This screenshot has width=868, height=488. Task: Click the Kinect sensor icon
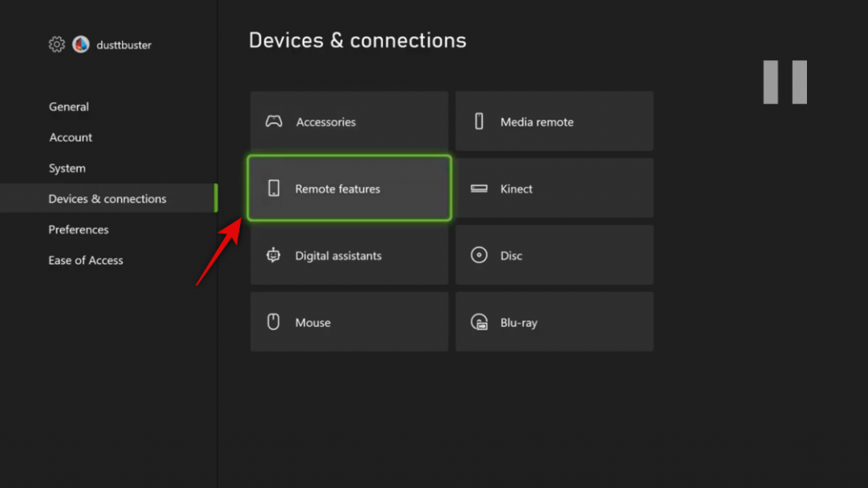tap(478, 188)
